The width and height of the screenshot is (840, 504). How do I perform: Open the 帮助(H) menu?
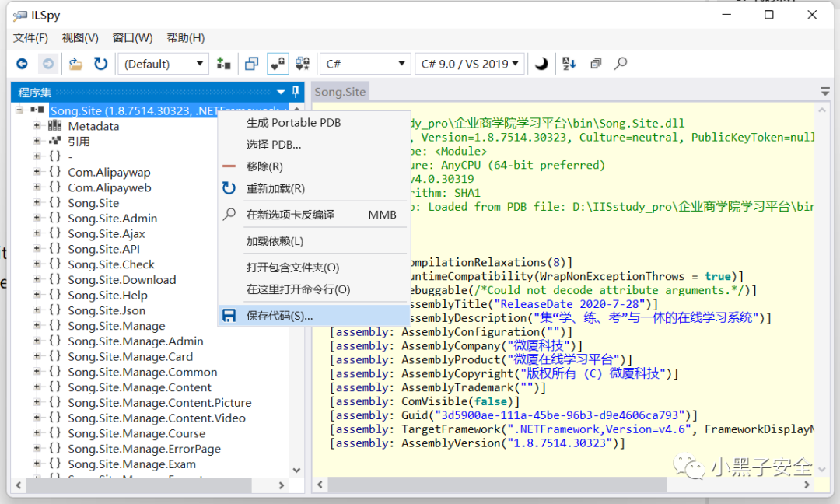pyautogui.click(x=185, y=38)
